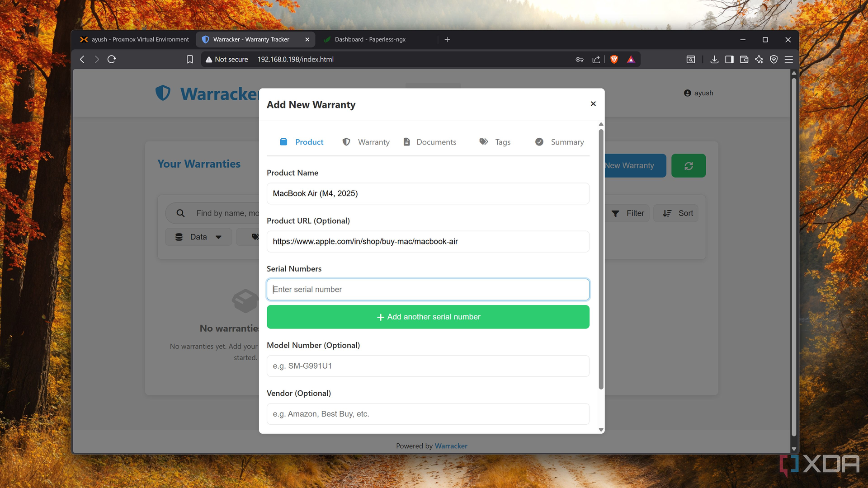Viewport: 868px width, 488px height.
Task: Click the Brave Rewards triangle icon
Action: pyautogui.click(x=631, y=59)
